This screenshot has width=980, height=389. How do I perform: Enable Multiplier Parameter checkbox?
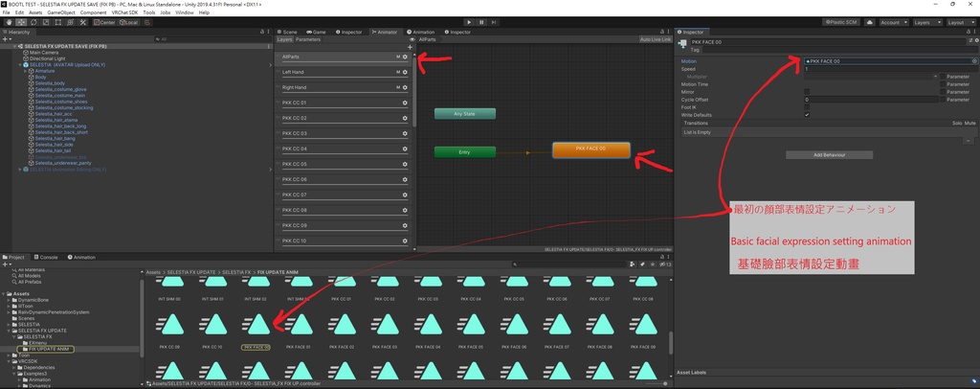tap(943, 77)
